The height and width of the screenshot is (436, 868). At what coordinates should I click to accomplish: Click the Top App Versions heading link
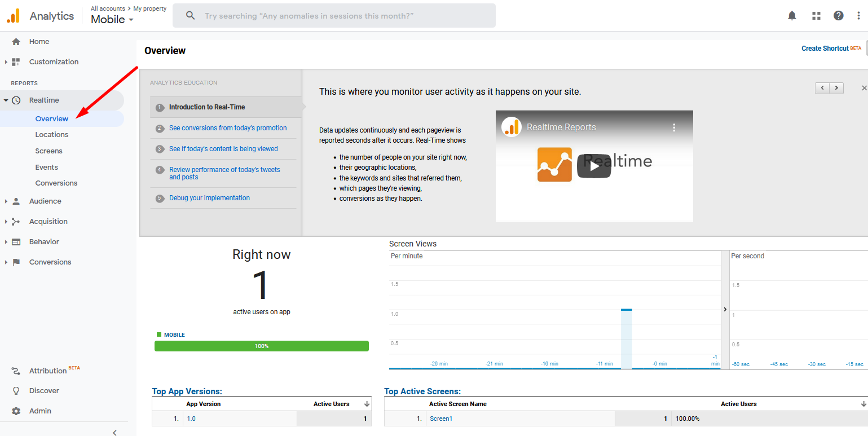coord(187,391)
